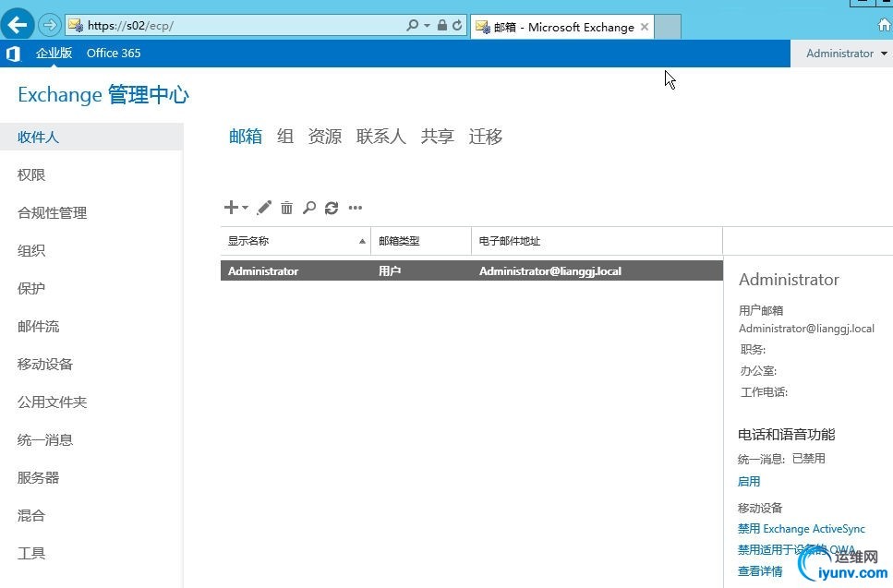
Task: Open 移动设备 in the left navigation
Action: tap(45, 365)
